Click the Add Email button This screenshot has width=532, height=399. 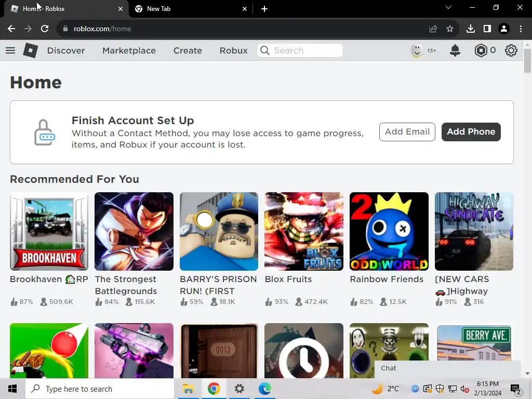pos(407,131)
